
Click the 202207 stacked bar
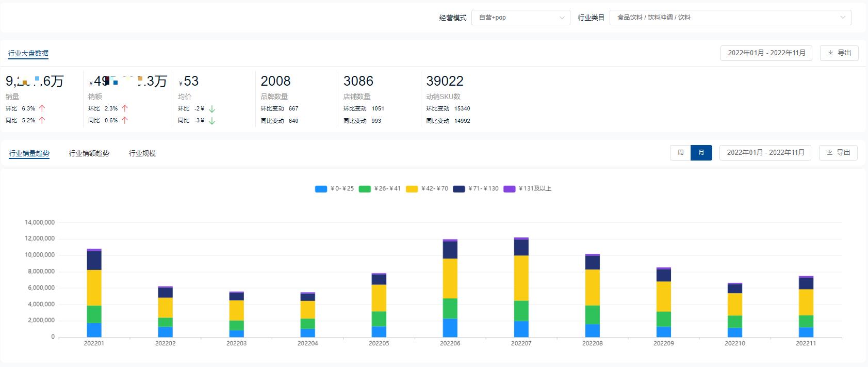click(521, 287)
